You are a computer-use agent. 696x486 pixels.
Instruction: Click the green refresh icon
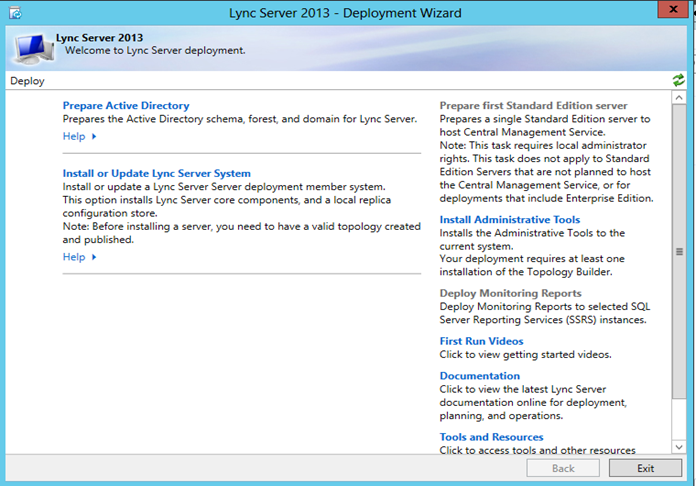click(x=678, y=80)
